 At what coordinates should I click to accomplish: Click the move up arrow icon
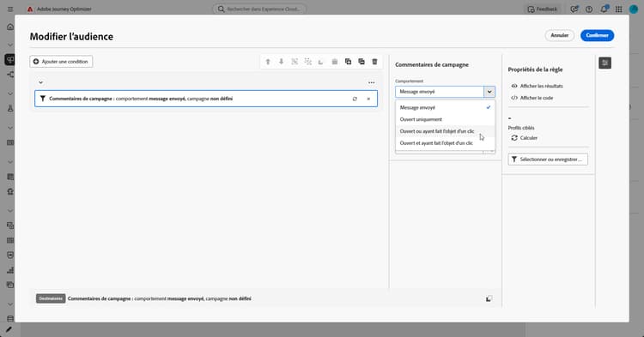(x=268, y=62)
